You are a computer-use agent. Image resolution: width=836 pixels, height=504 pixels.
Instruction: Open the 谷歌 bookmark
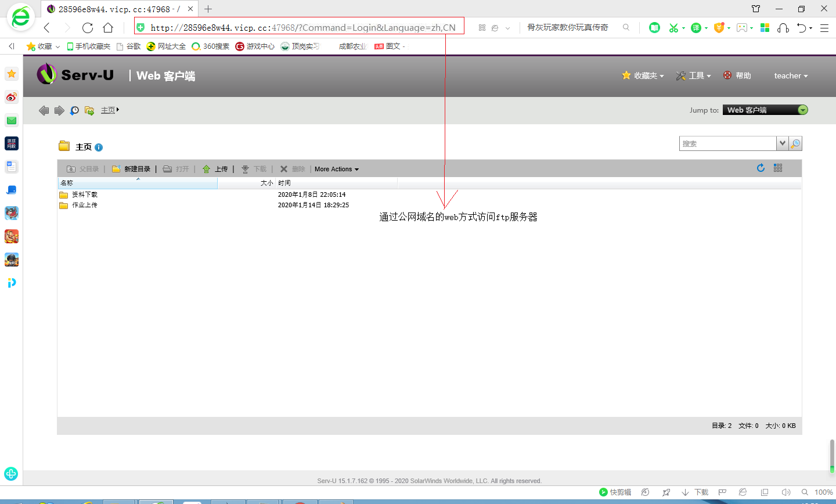[129, 46]
